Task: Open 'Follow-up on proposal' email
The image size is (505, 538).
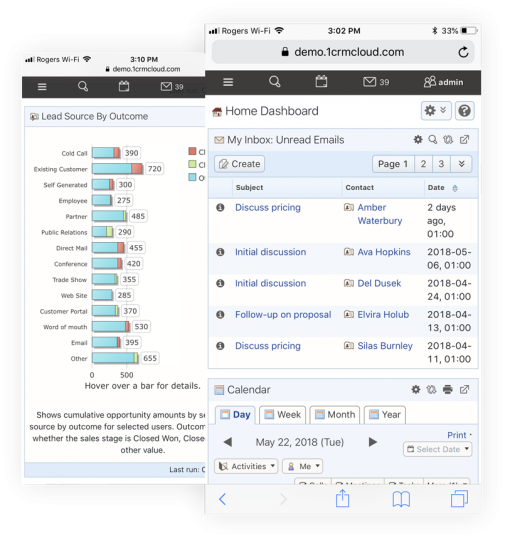Action: click(x=283, y=315)
